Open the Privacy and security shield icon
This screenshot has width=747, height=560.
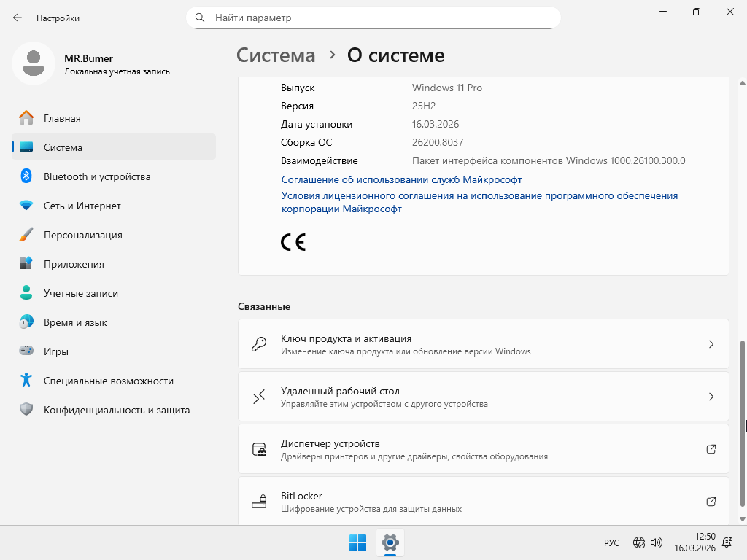tap(26, 410)
